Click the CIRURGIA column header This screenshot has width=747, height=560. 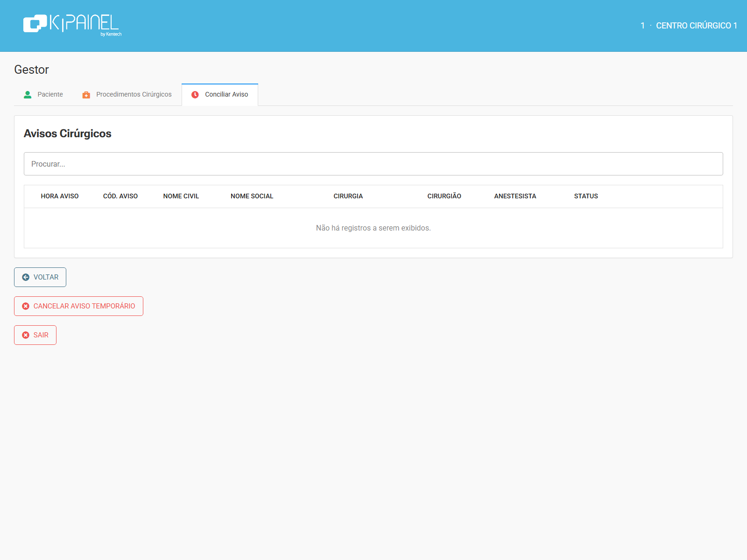(x=348, y=196)
